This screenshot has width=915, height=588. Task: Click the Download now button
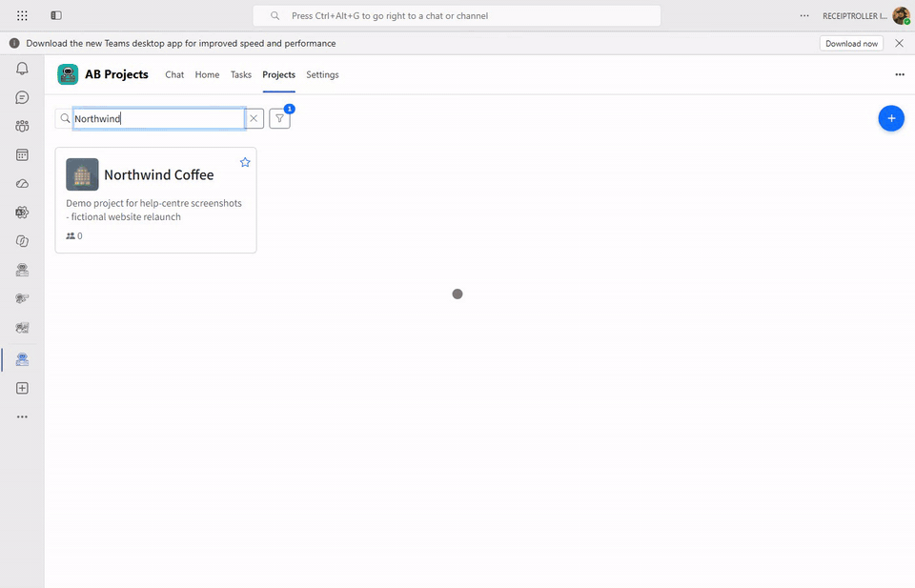851,43
